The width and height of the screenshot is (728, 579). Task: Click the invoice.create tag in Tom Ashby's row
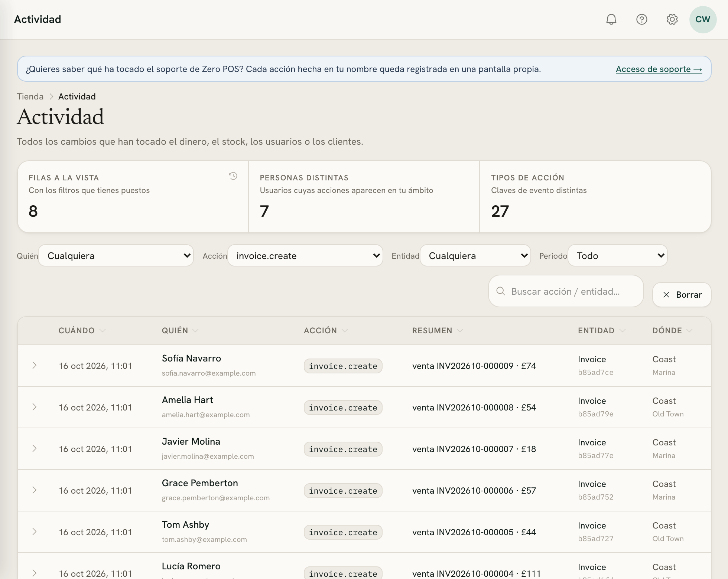coord(343,532)
